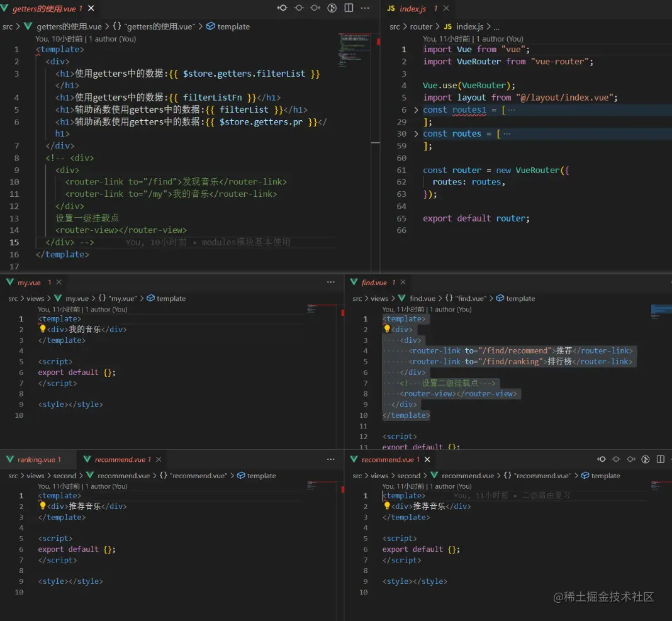
Task: Click 'Vue.use(VueRouter);' line in index.js
Action: coord(469,86)
